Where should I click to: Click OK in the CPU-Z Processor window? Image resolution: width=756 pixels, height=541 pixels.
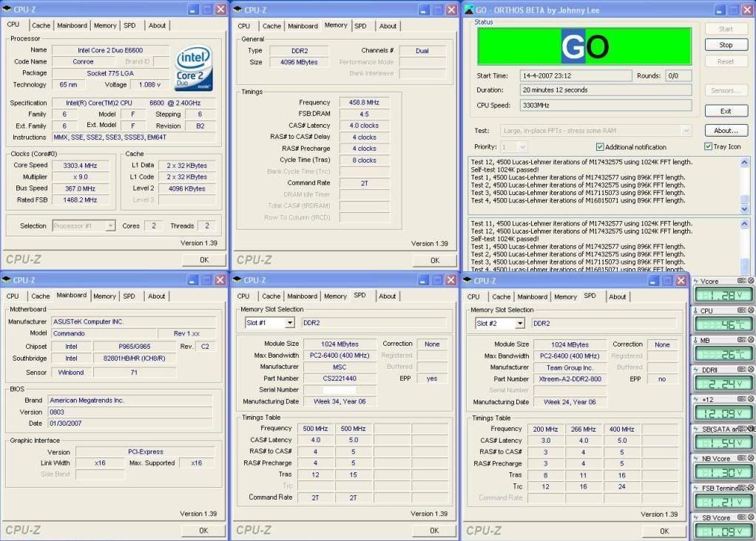pyautogui.click(x=204, y=259)
